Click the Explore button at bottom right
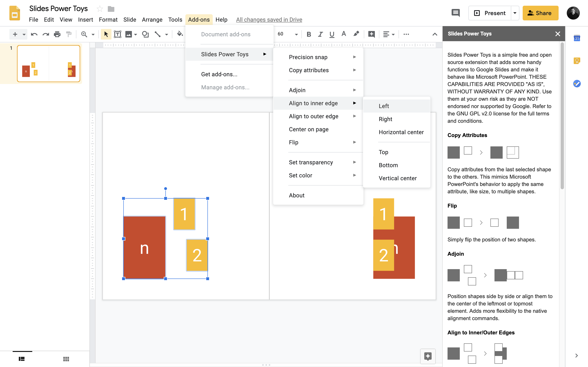Viewport: 588px width, 367px height. (428, 356)
